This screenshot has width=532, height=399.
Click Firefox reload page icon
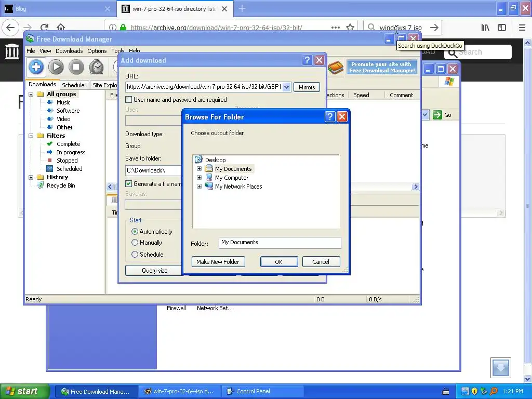pyautogui.click(x=44, y=28)
